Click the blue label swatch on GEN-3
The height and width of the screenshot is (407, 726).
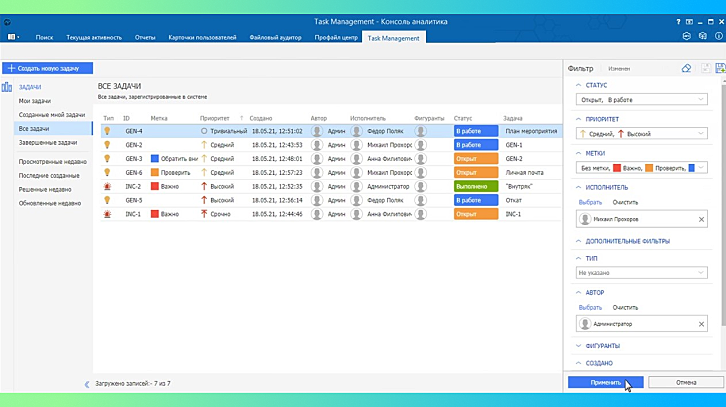click(155, 159)
